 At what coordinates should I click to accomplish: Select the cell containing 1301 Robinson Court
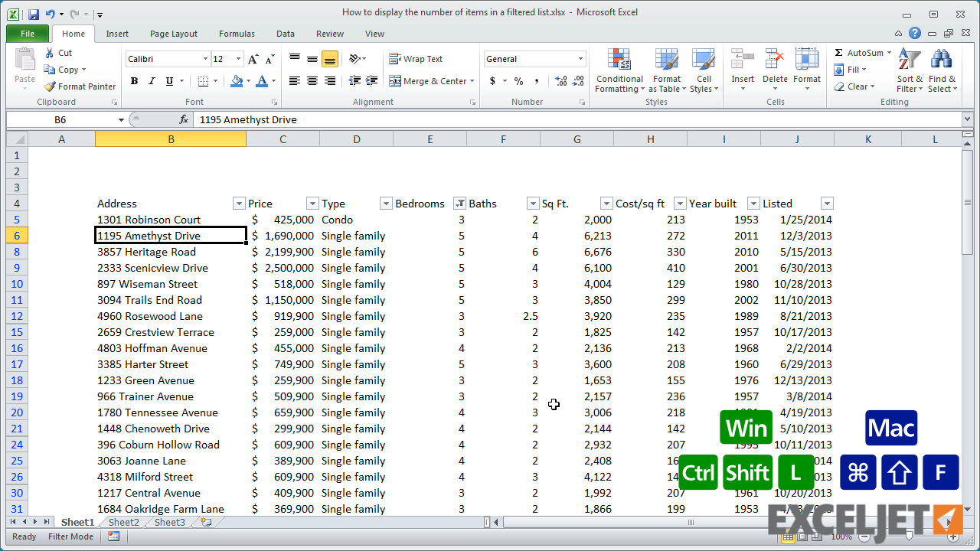[x=149, y=220]
